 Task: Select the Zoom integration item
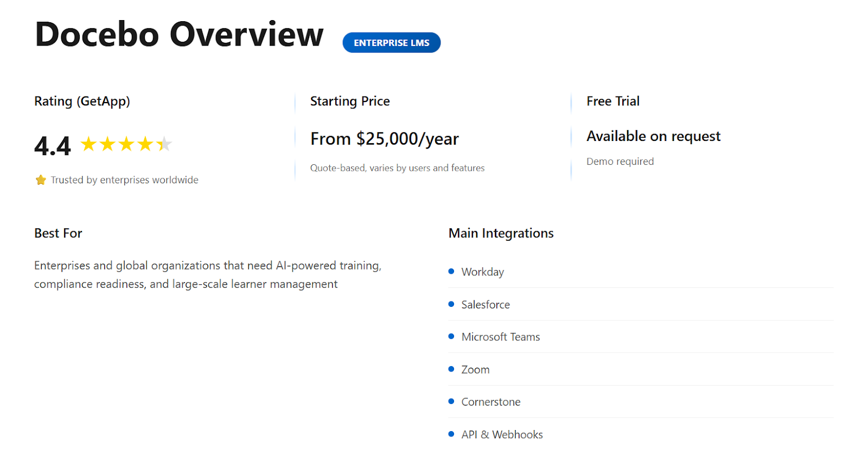pos(641,369)
